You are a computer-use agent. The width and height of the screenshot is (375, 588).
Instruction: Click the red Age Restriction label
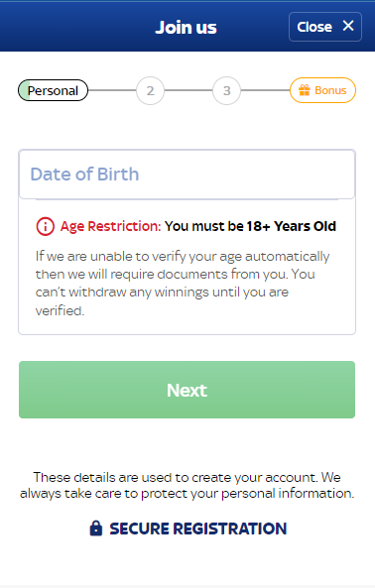point(111,226)
